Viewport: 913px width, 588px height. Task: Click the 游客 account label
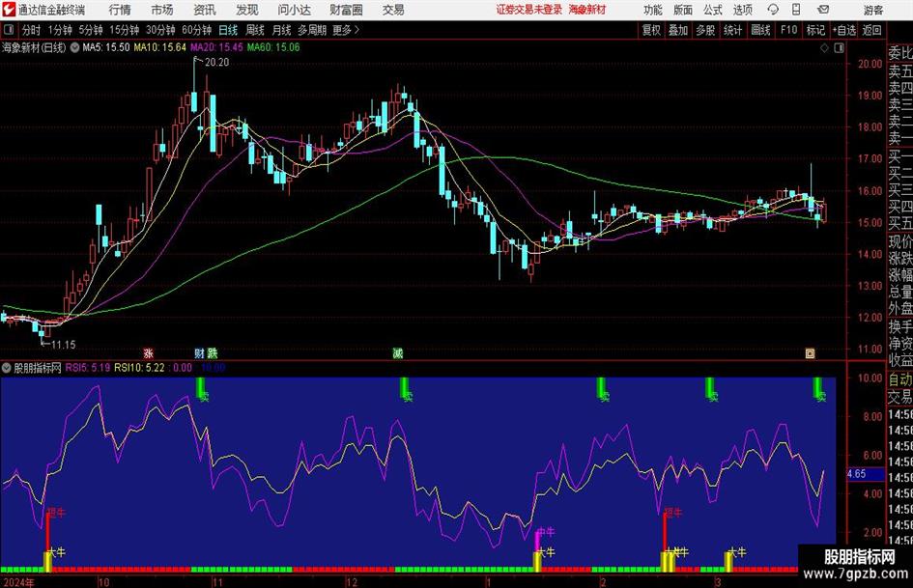point(873,10)
